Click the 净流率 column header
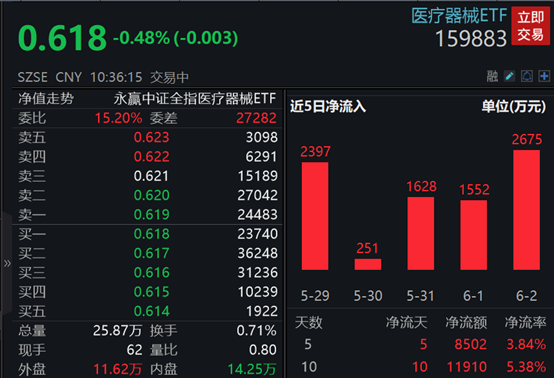This screenshot has height=378, width=554. tap(525, 323)
